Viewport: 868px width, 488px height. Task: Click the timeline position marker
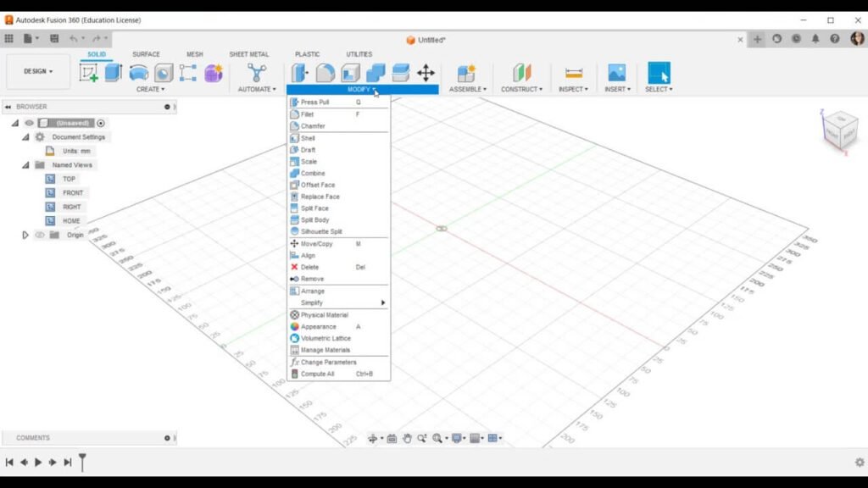coord(82,462)
